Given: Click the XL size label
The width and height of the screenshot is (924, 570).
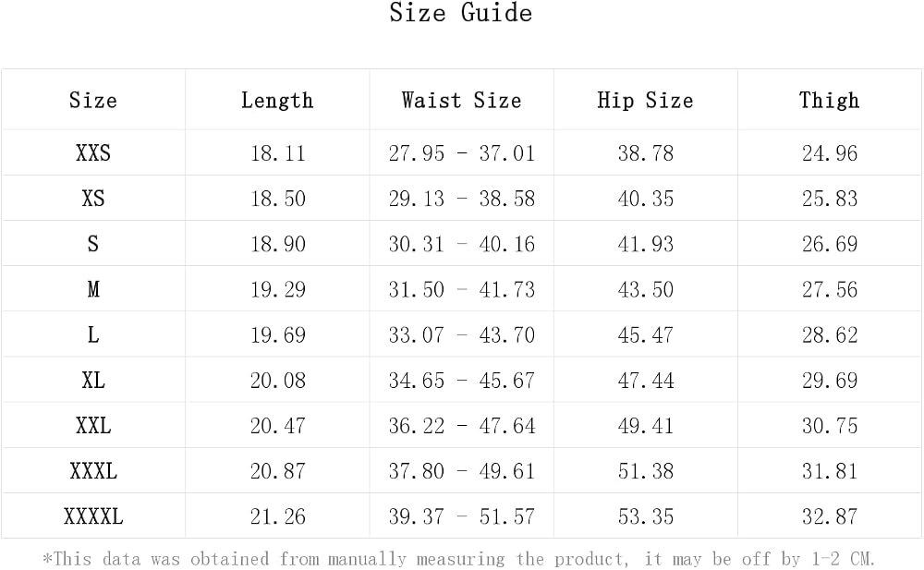Looking at the screenshot, I should click(93, 381).
